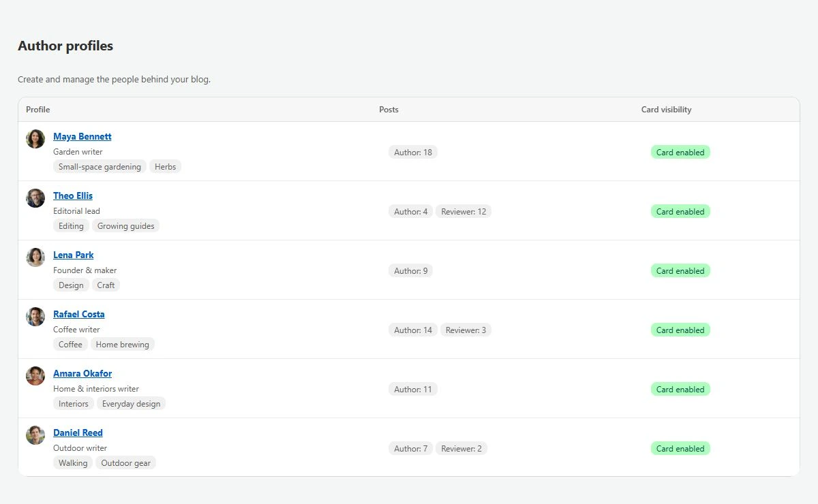This screenshot has height=504, width=818.
Task: Select the Everyday design tag
Action: coord(131,404)
